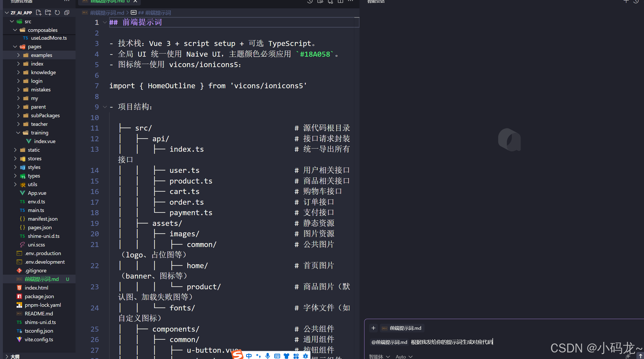The height and width of the screenshot is (359, 644).
Task: Fold the 项目结构 list at line 9
Action: pos(105,107)
